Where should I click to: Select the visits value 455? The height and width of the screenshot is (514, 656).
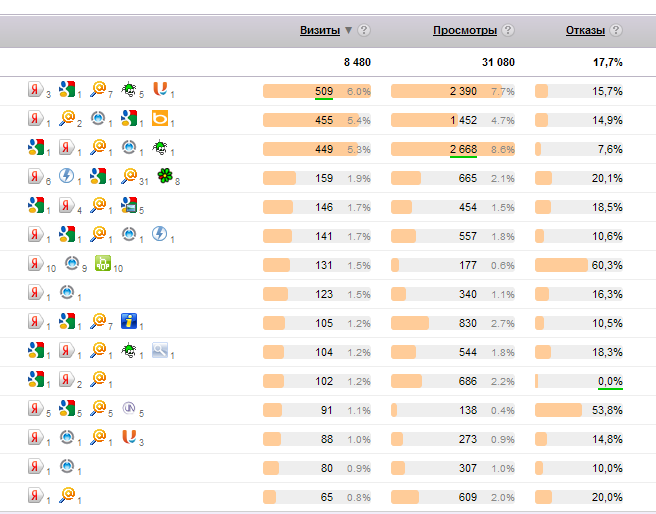click(x=324, y=120)
